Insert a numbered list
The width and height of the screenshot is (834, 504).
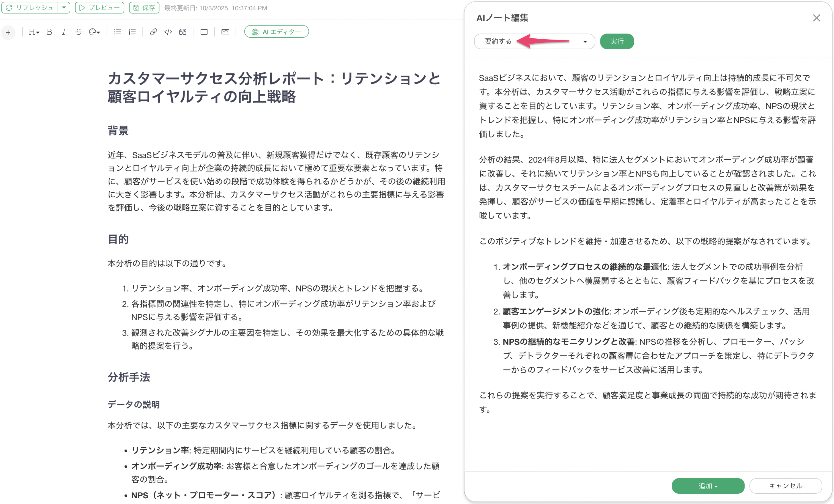[x=132, y=32]
